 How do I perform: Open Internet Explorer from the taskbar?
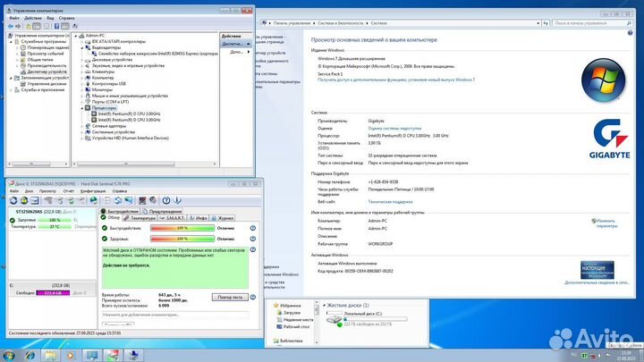pos(30,355)
